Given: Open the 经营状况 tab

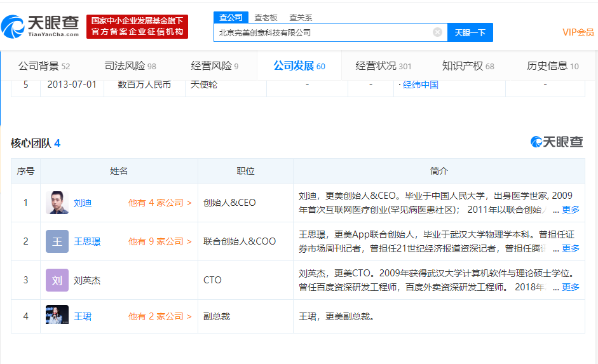Looking at the screenshot, I should 383,66.
